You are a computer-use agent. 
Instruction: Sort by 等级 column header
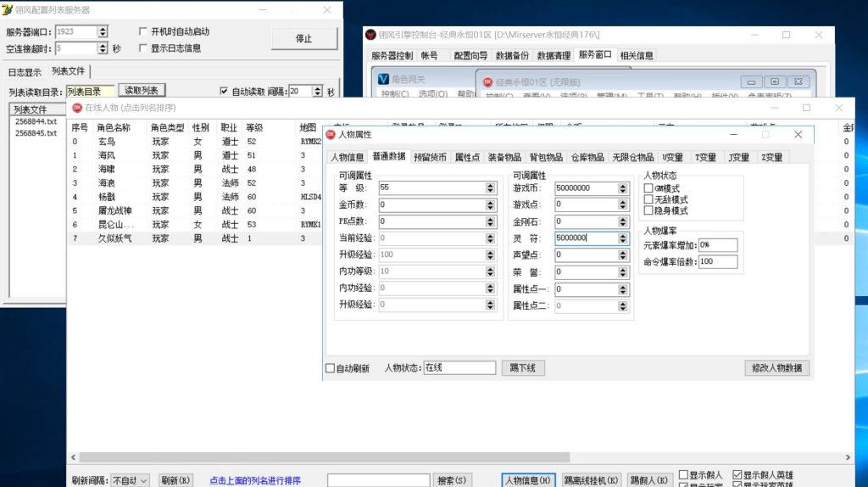pyautogui.click(x=254, y=127)
